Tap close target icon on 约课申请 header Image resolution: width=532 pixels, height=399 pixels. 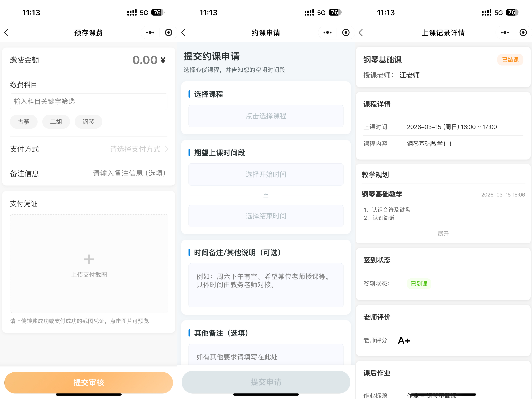pos(346,32)
